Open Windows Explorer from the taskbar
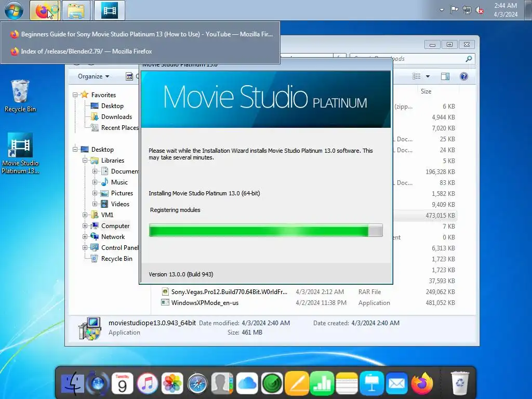Viewport: 532px width, 399px height. 76,10
